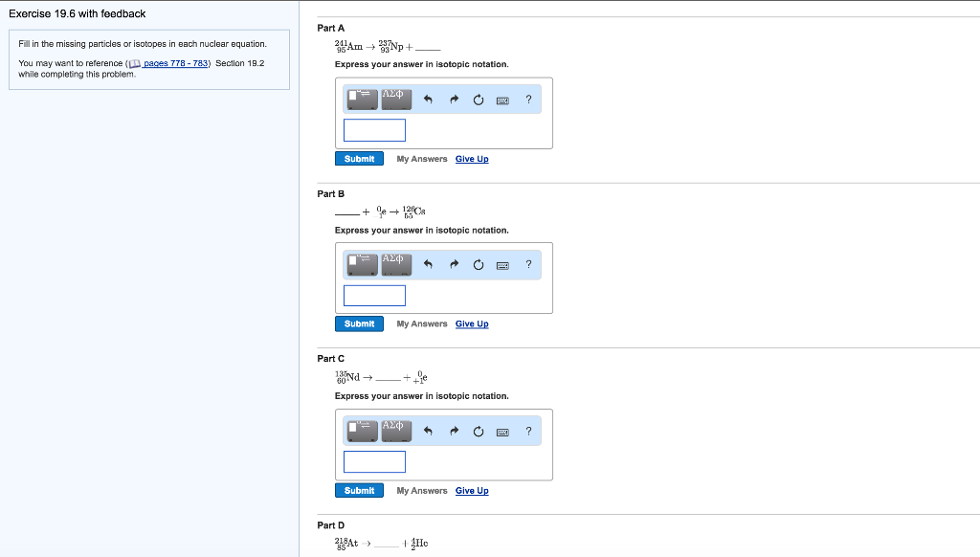This screenshot has height=557, width=980.
Task: Submit the Part A answer
Action: coord(359,159)
